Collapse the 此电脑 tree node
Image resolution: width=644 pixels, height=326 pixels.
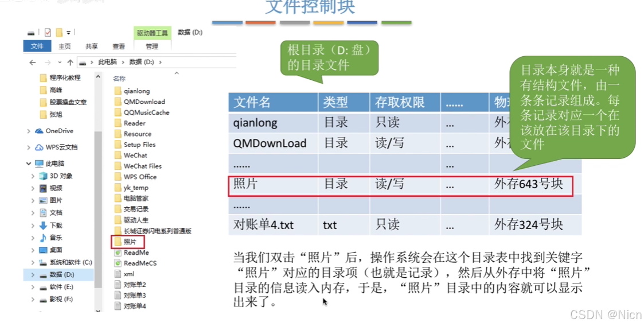click(28, 164)
